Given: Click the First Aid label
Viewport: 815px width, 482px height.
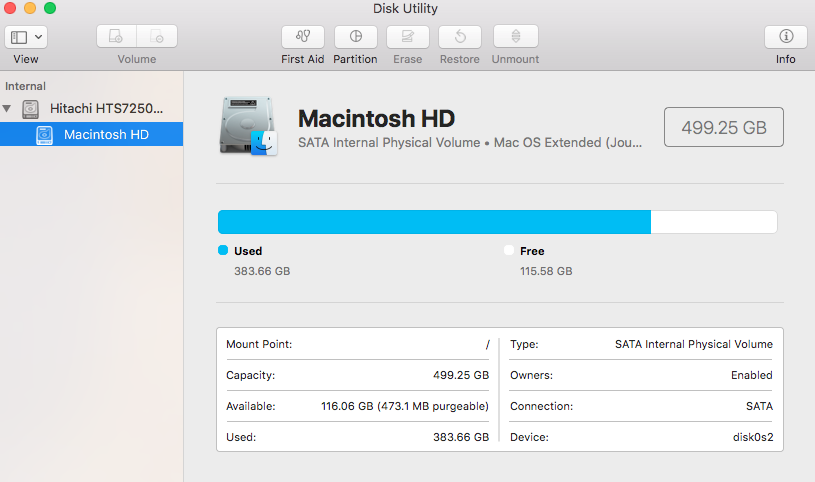Looking at the screenshot, I should (x=303, y=59).
